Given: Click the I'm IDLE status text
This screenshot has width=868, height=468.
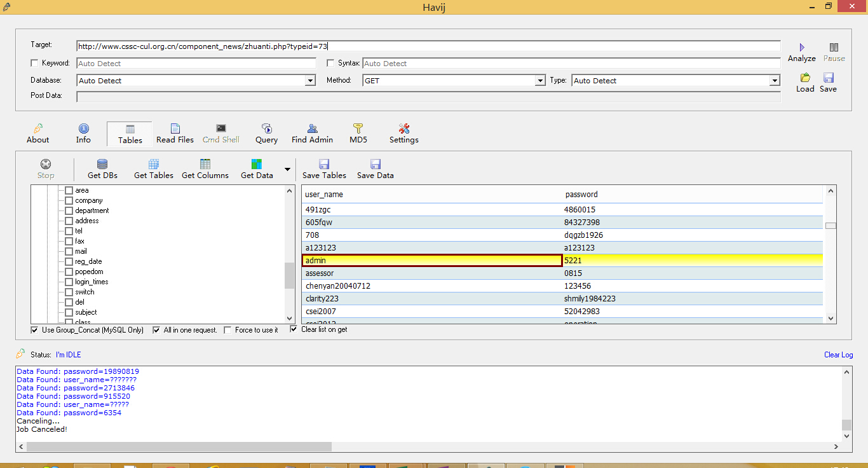Looking at the screenshot, I should click(x=69, y=355).
